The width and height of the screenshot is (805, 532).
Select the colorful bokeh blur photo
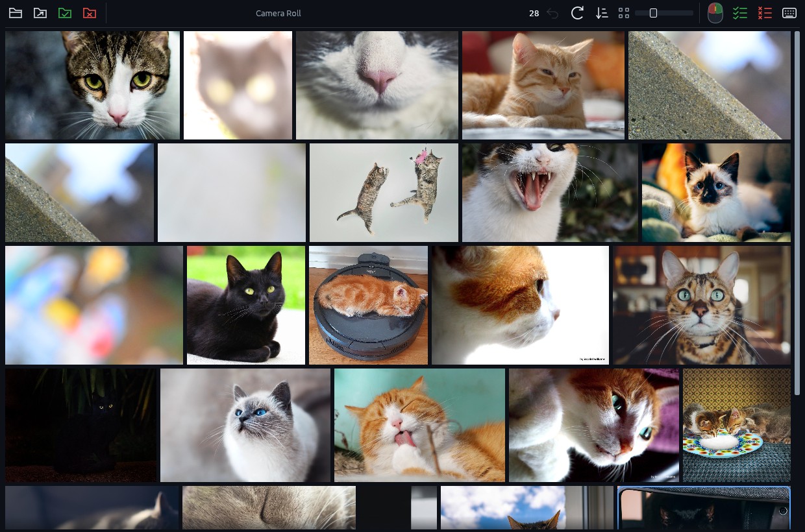[x=94, y=305]
